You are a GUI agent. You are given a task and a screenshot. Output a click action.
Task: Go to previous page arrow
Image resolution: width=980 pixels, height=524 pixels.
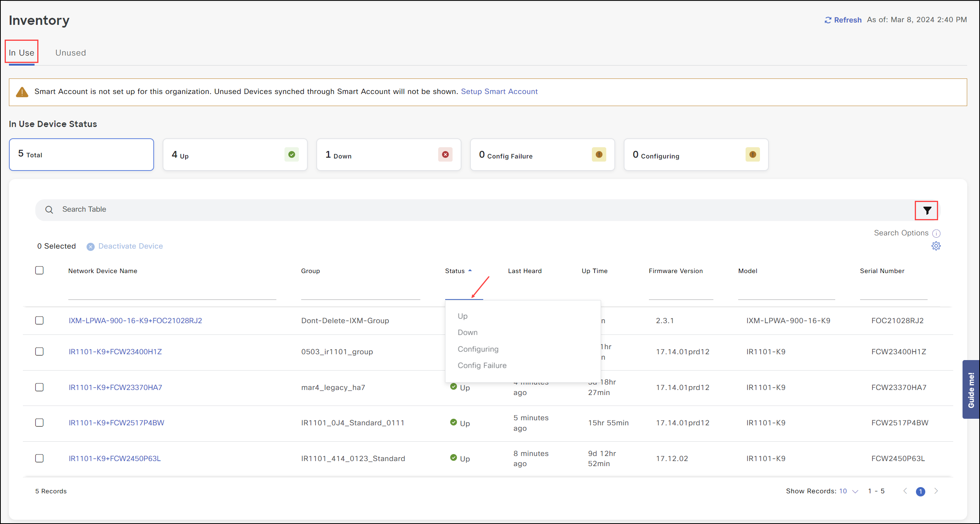coord(905,491)
